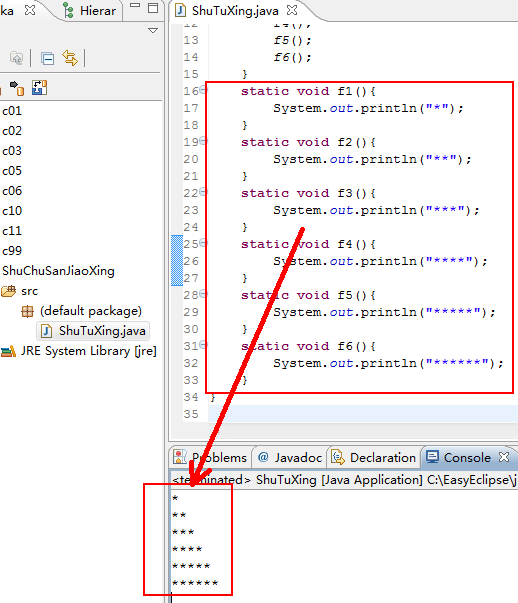Viewport: 518px width, 603px height.
Task: Open the Declaration tab
Action: tap(374, 457)
